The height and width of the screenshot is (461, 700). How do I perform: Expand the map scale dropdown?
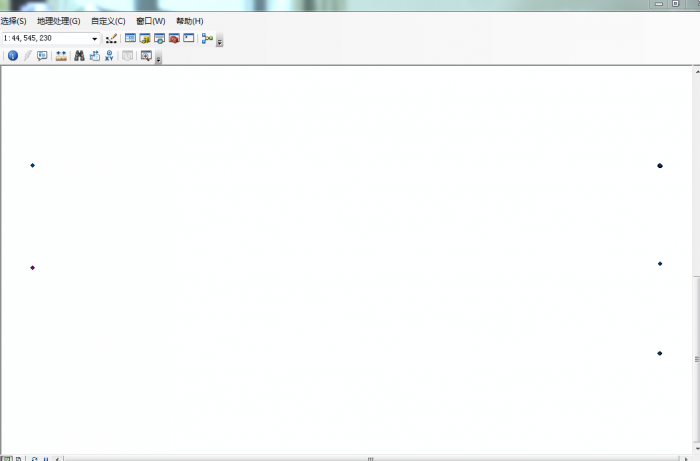click(95, 39)
